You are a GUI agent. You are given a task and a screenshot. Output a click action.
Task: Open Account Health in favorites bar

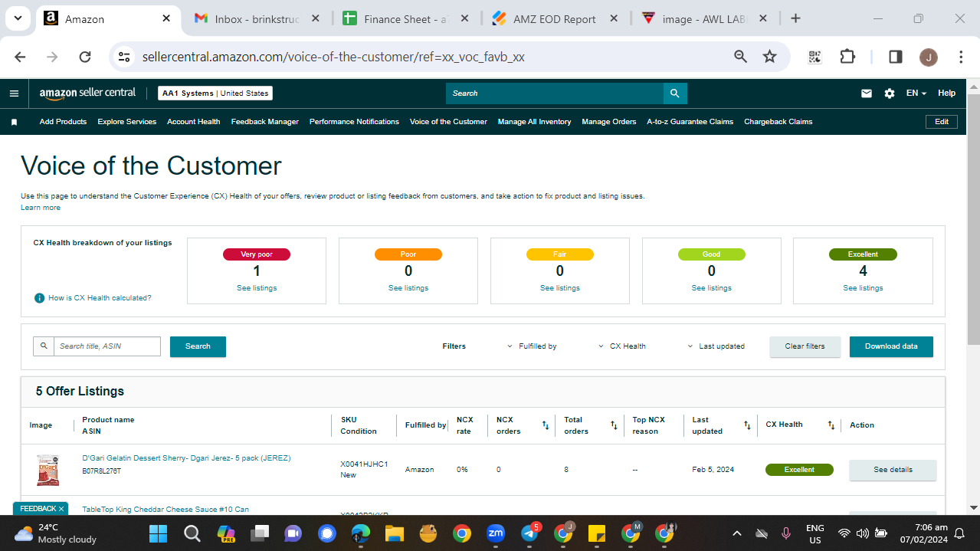pyautogui.click(x=194, y=122)
